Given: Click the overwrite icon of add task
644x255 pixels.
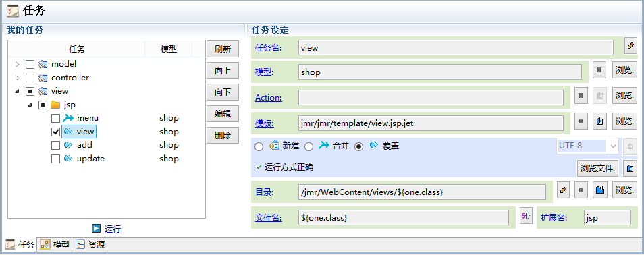Looking at the screenshot, I should [68, 145].
